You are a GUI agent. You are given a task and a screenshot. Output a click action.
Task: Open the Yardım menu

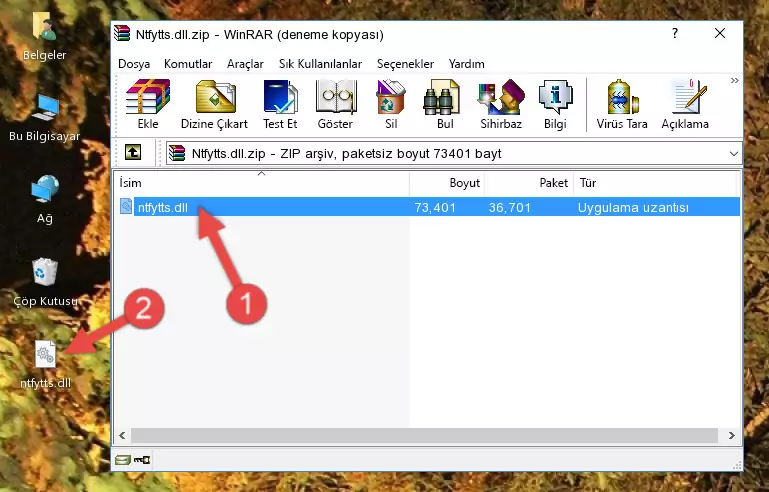click(x=466, y=64)
